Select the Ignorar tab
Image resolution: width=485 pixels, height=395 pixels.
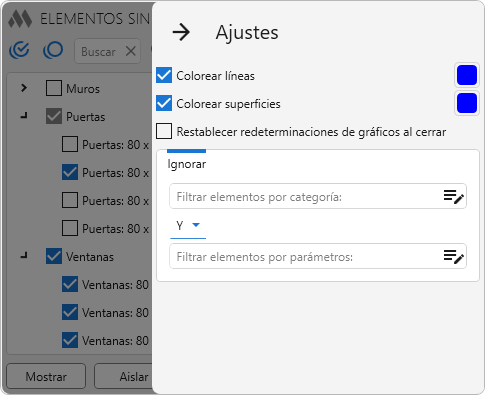tap(186, 164)
